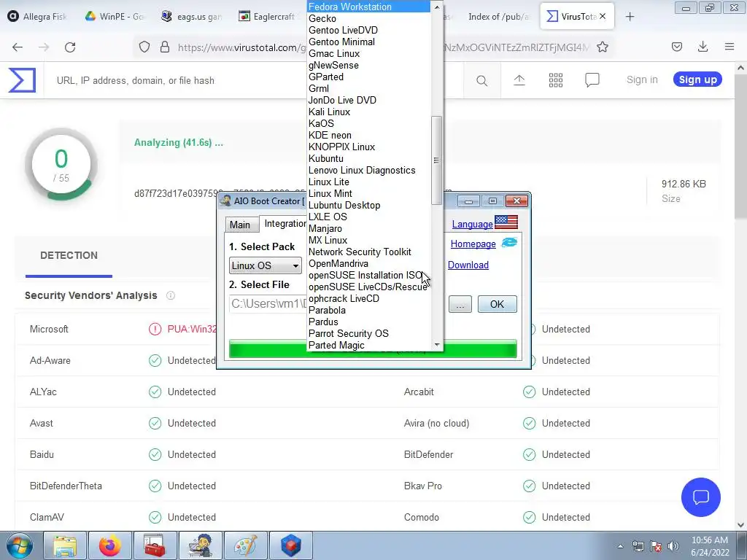Open a new tab with the plus icon
Image resolution: width=747 pixels, height=560 pixels.
coord(630,17)
